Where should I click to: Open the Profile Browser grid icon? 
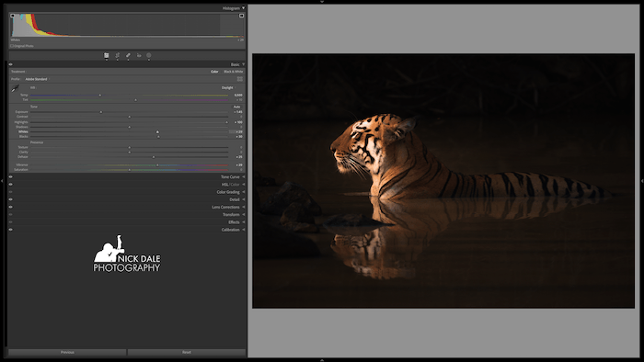(x=240, y=79)
